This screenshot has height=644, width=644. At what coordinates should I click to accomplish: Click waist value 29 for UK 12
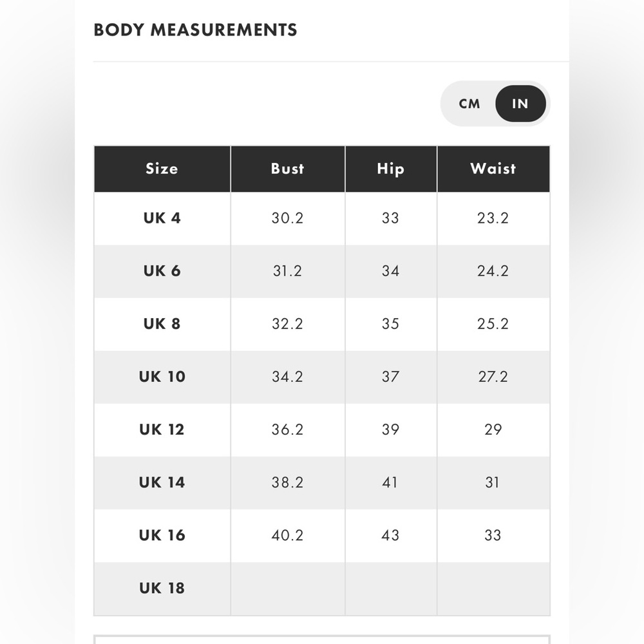493,430
